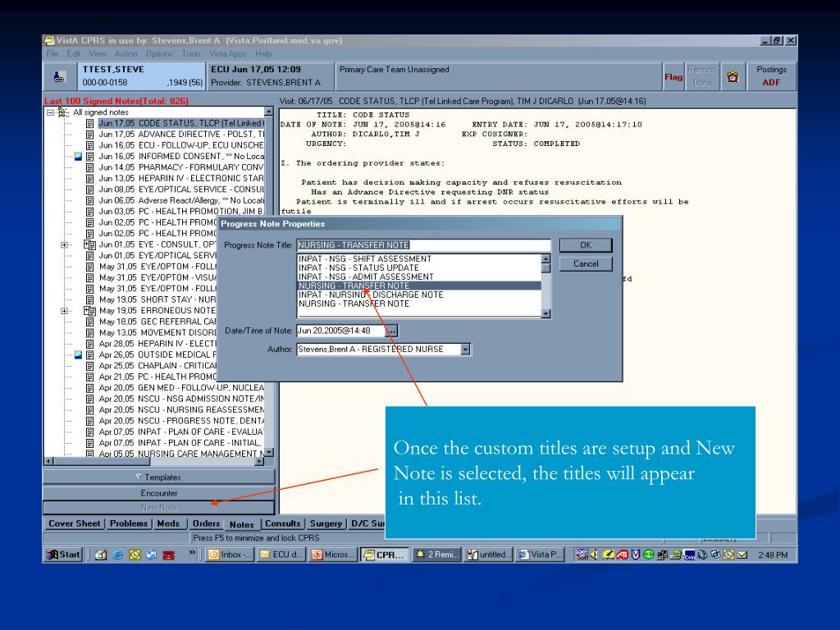This screenshot has width=840, height=630.
Task: Open the reminders alarm clock icon
Action: pos(733,76)
